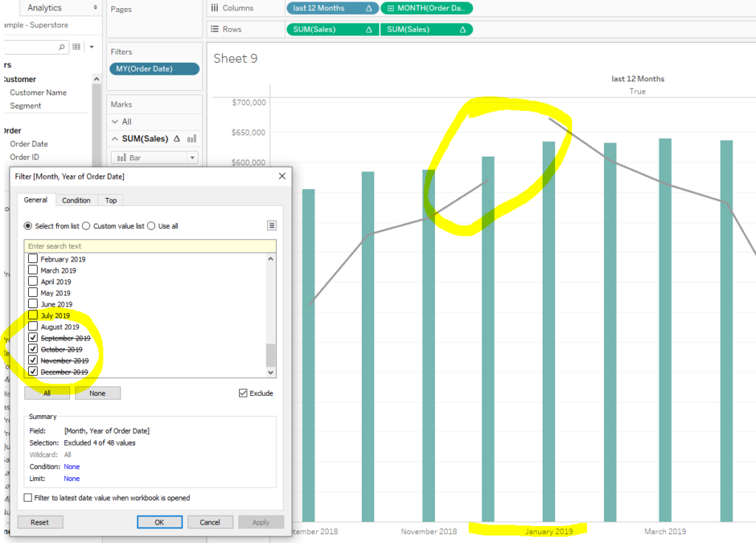The height and width of the screenshot is (543, 756).
Task: Expand the All marks card chevron
Action: point(114,122)
